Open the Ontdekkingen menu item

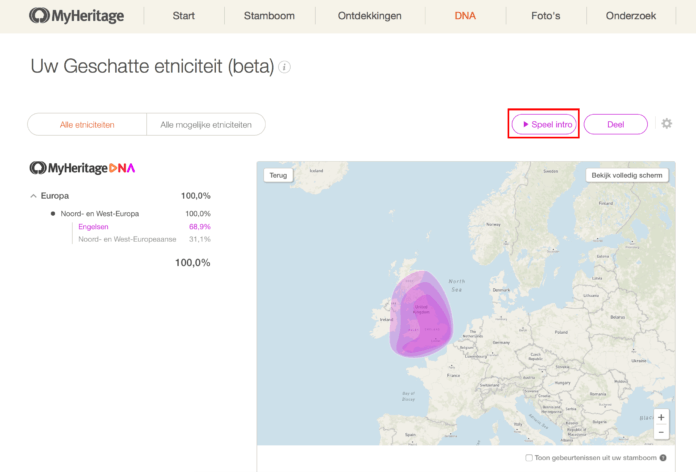tap(369, 16)
